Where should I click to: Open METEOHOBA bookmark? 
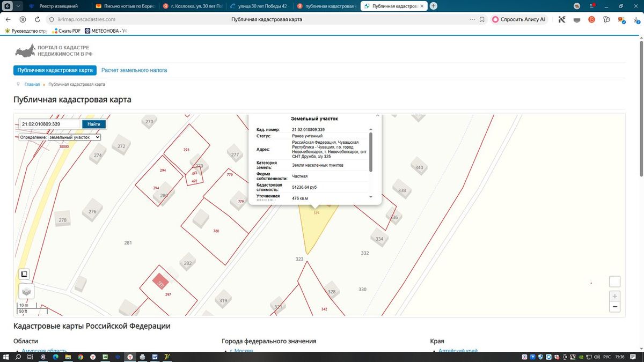tap(106, 31)
